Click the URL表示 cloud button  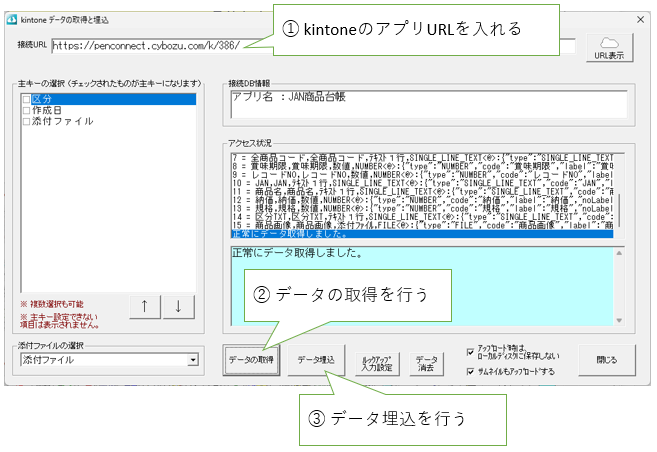pos(610,48)
